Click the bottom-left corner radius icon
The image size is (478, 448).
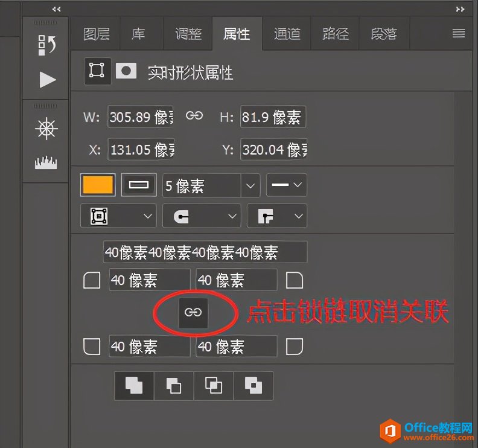click(x=92, y=347)
